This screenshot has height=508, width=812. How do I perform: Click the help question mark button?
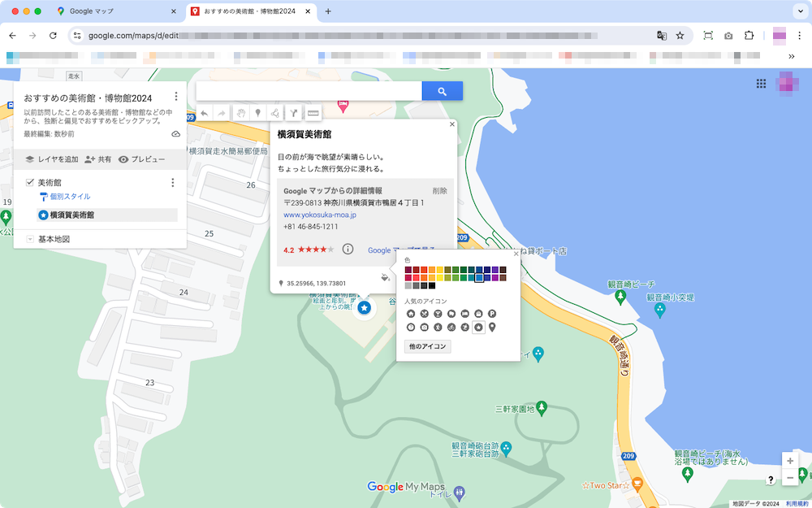click(771, 480)
